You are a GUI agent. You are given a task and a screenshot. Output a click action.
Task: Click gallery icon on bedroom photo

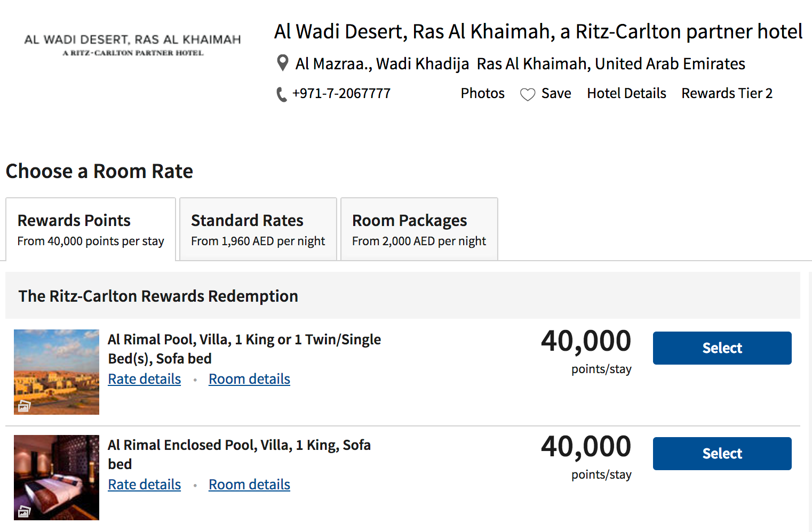[24, 512]
